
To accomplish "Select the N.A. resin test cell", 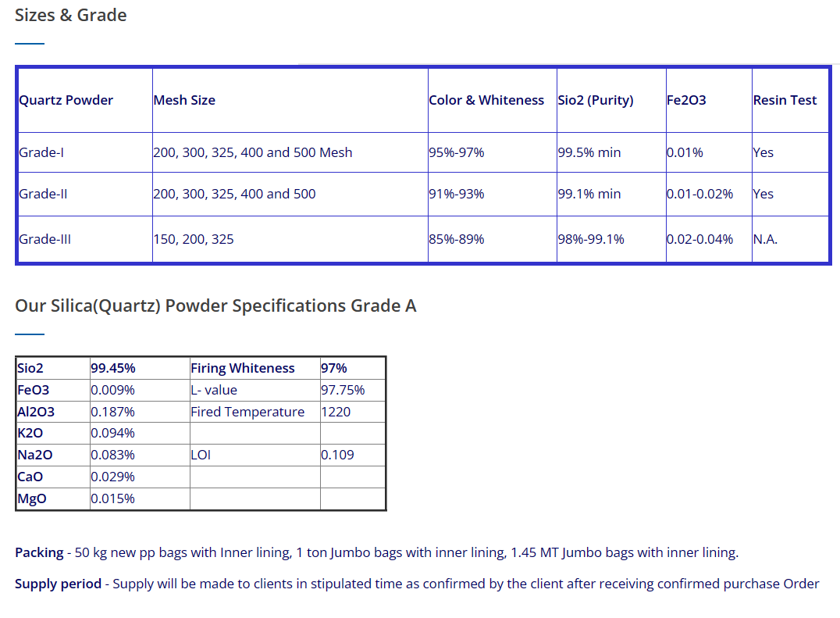I will click(x=790, y=239).
